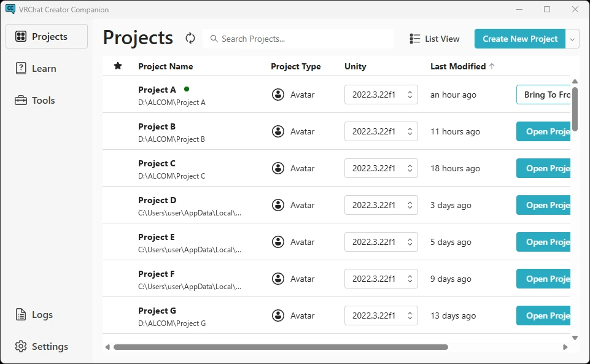Screen dimensions: 590x364
Task: Open Project D with its button
Action: pos(544,205)
